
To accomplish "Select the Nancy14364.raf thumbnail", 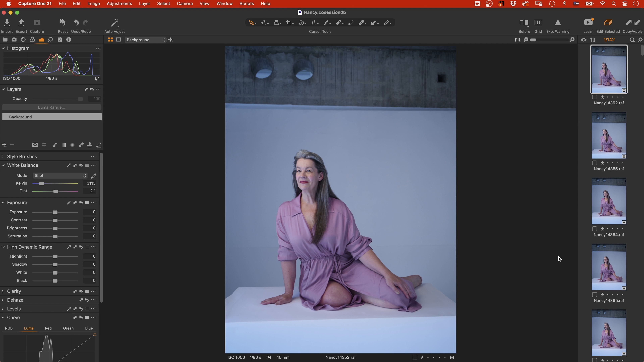I will point(609,201).
